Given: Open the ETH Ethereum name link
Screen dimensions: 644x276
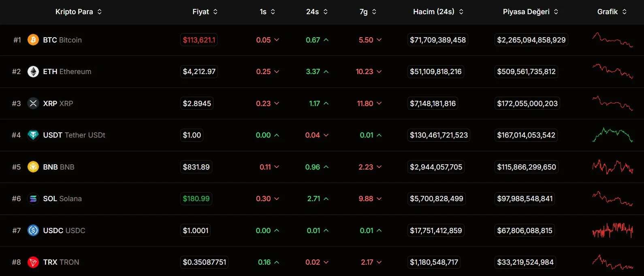Looking at the screenshot, I should tap(67, 72).
